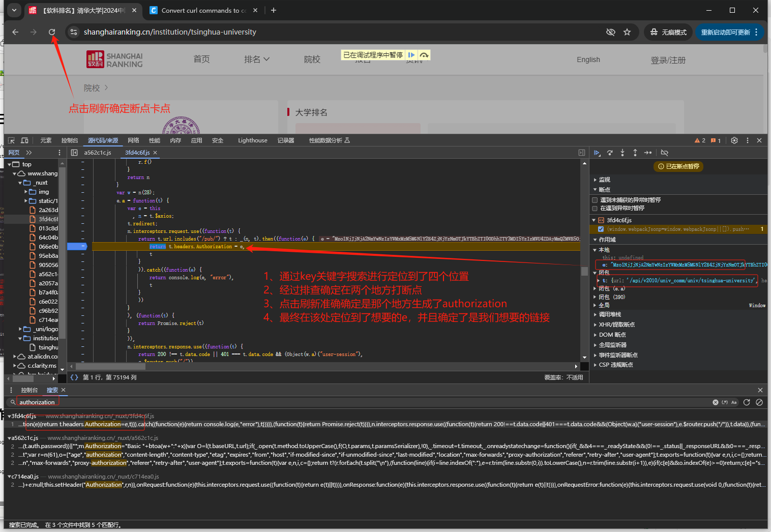Image resolution: width=771 pixels, height=532 pixels.
Task: Show more navigator tabs with double chevron
Action: click(29, 153)
